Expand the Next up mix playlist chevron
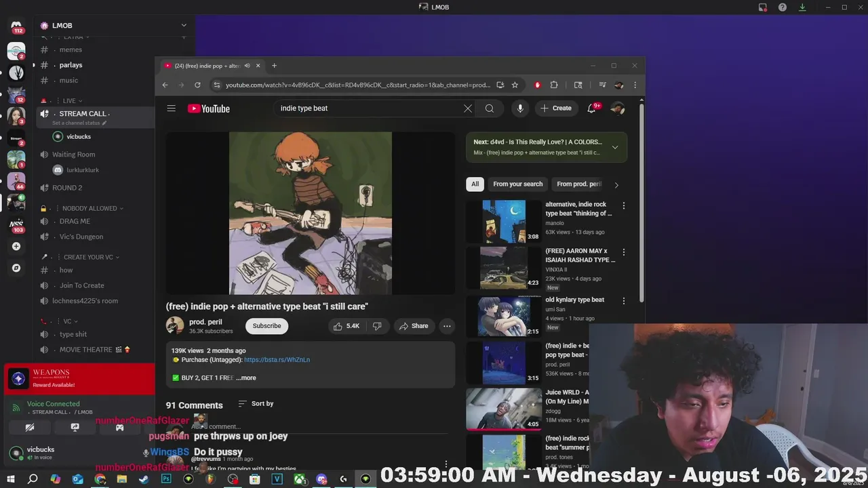 [615, 147]
